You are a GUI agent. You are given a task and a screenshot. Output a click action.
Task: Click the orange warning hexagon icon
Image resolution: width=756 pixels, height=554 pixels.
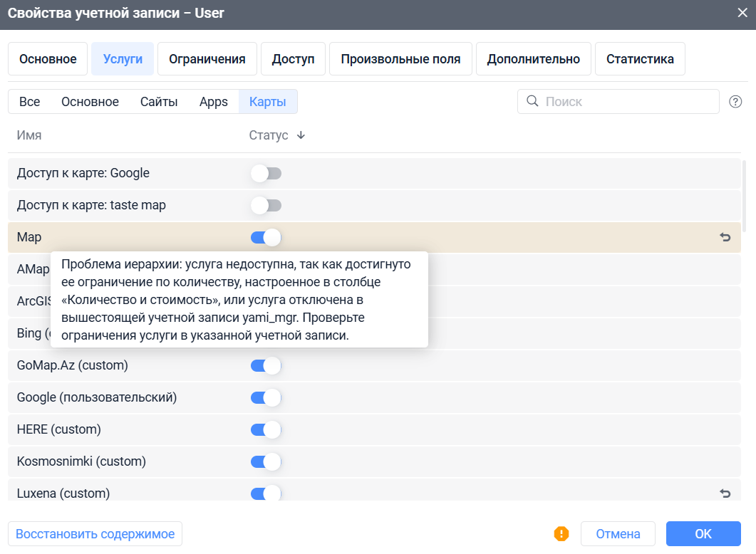[561, 533]
